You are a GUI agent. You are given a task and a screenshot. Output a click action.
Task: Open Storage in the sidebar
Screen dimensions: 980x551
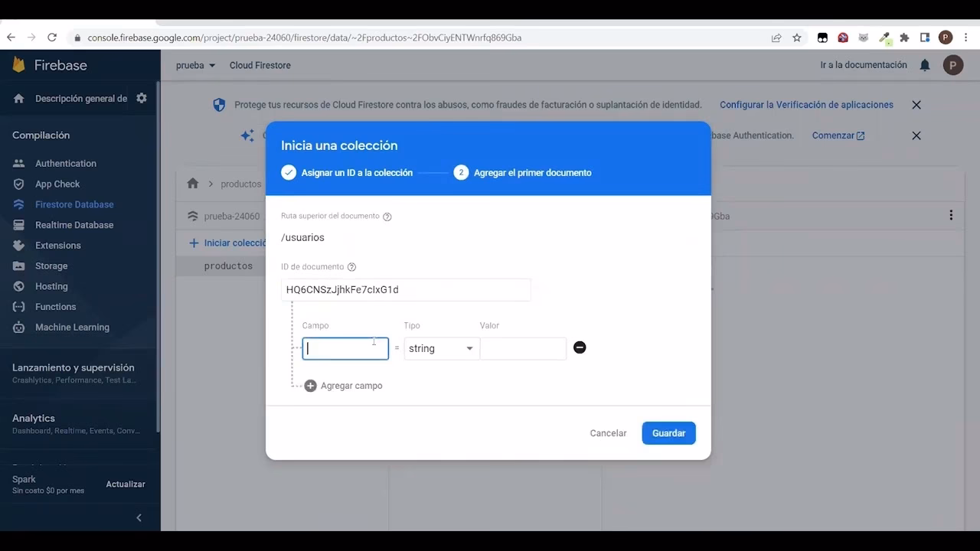tap(51, 266)
